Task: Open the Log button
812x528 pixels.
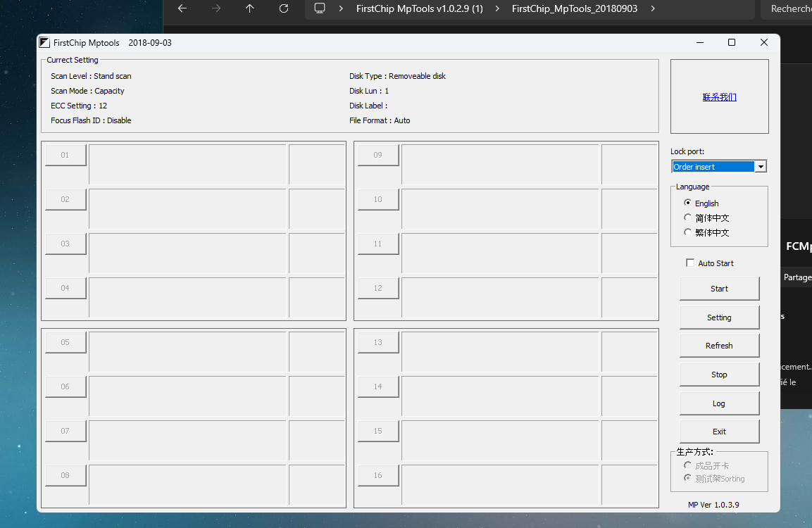Action: point(719,403)
